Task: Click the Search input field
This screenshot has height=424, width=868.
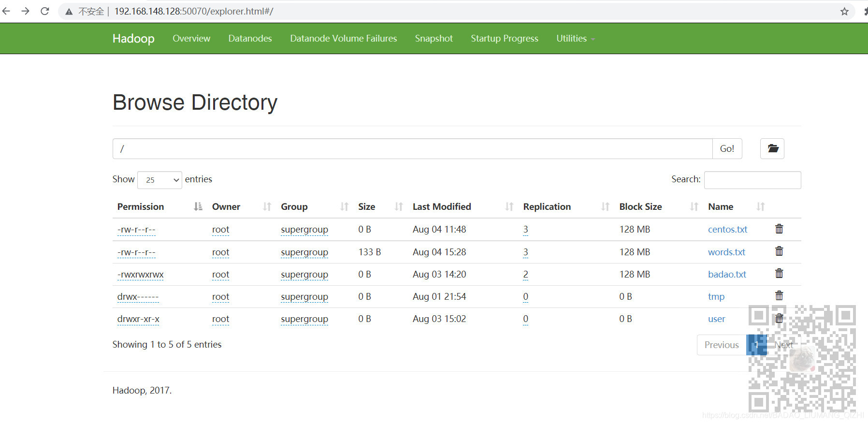Action: click(x=752, y=180)
